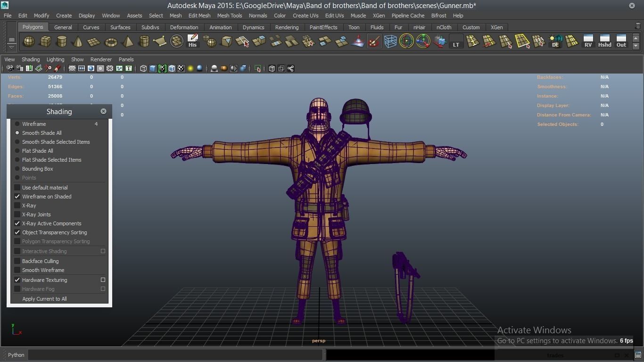
Task: Click the blue wireframe lattice cube shelf icon
Action: click(390, 42)
